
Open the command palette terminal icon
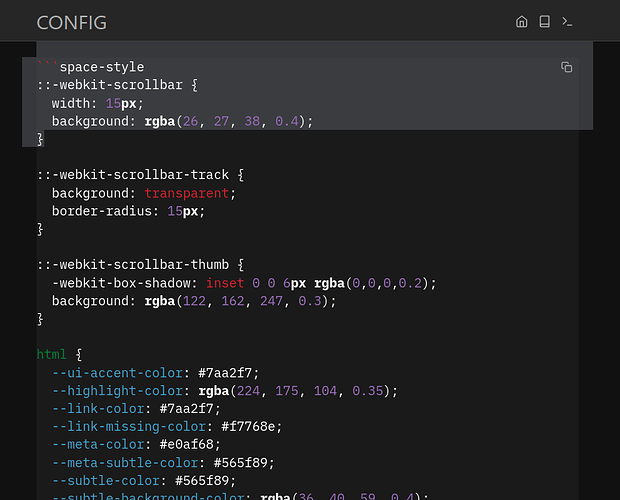(x=567, y=21)
